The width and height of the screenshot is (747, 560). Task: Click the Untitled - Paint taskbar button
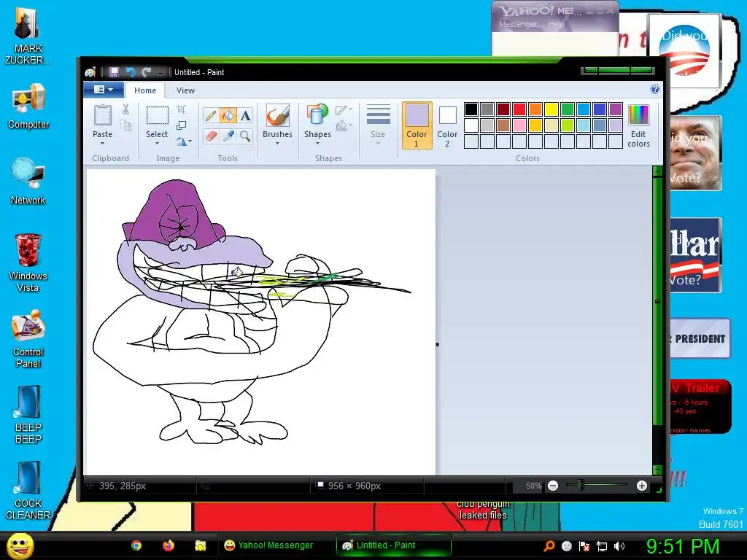[393, 545]
